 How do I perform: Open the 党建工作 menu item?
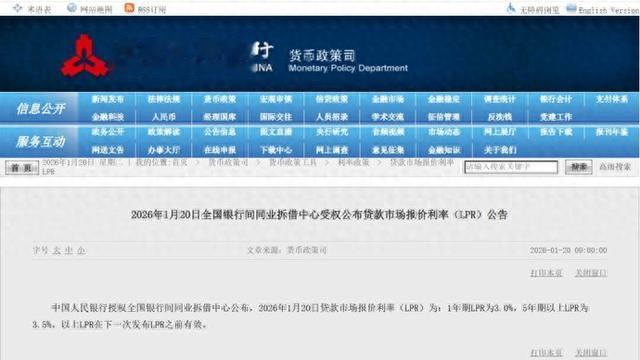click(556, 117)
